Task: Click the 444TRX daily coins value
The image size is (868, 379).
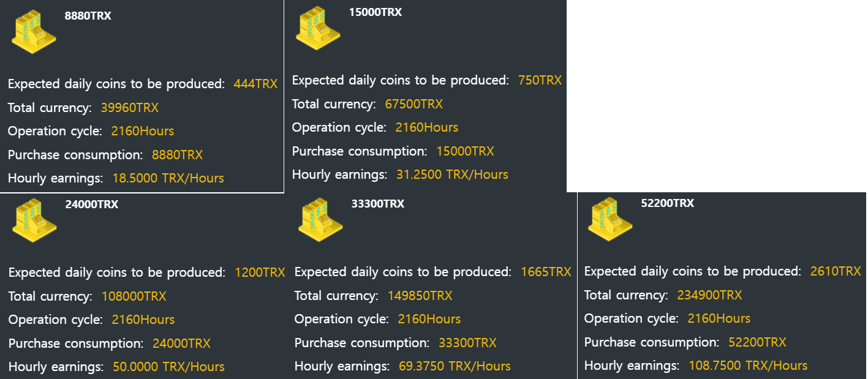Action: click(x=255, y=84)
